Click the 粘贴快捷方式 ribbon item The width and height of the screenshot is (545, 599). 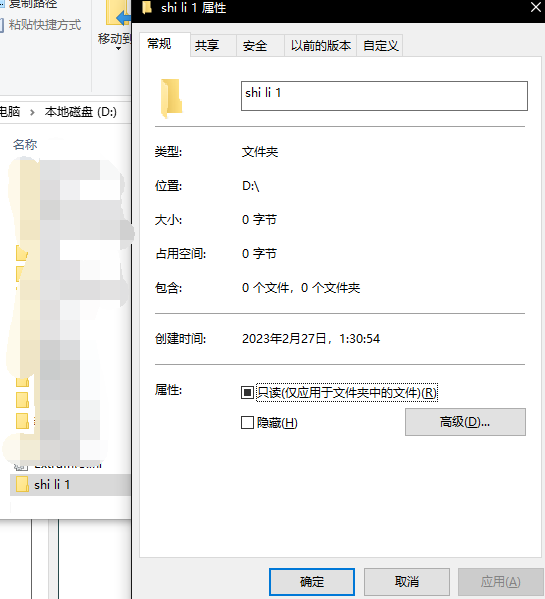(x=40, y=25)
